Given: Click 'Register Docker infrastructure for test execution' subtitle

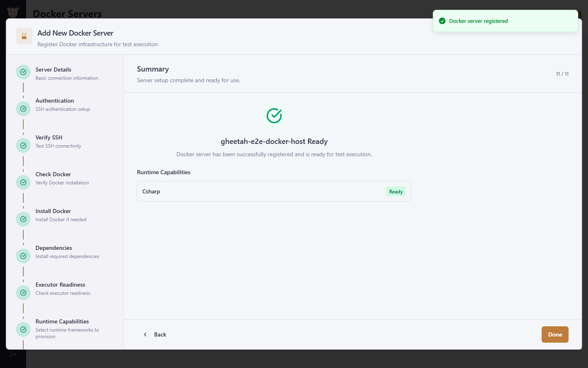Looking at the screenshot, I should [x=98, y=44].
